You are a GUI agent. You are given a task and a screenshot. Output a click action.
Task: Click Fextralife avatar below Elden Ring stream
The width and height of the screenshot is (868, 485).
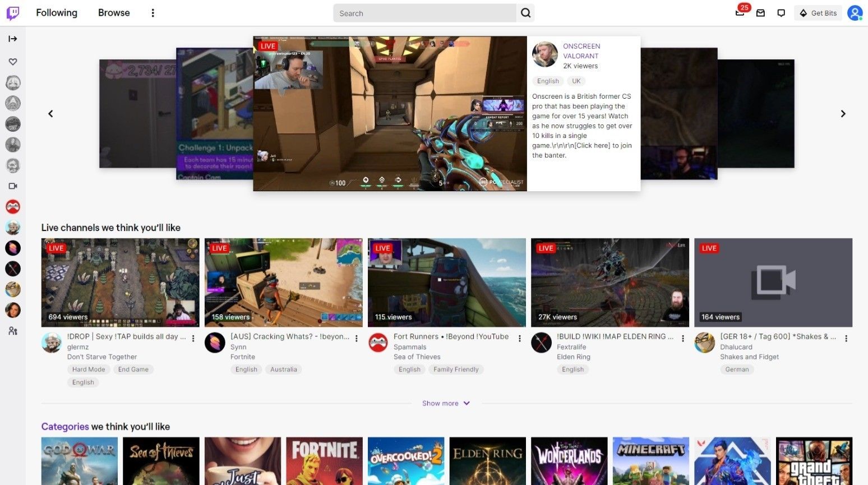541,343
